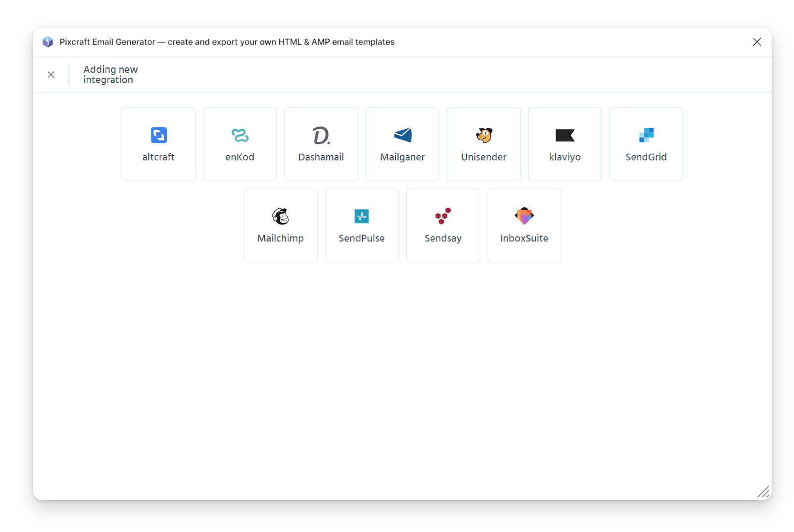794x532 pixels.
Task: Close the Pixcraft Email Generator window
Action: 757,42
